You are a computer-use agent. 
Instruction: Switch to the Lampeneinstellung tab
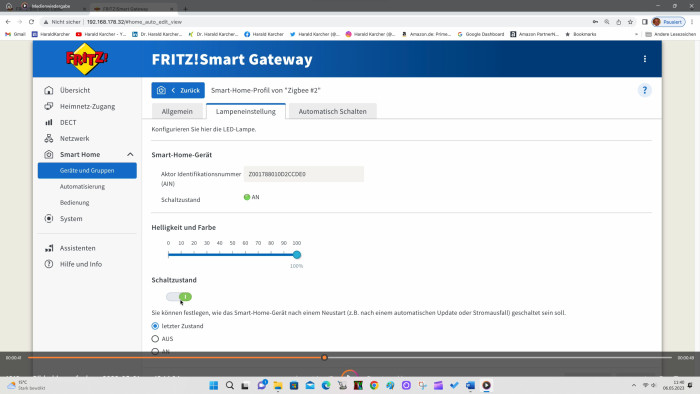pos(246,112)
